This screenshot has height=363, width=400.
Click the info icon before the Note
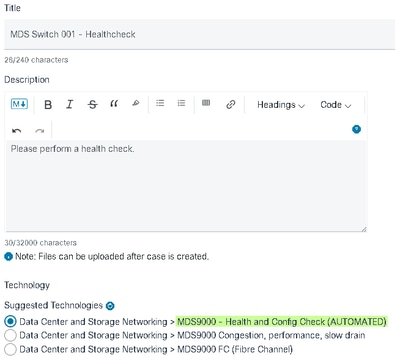pyautogui.click(x=8, y=257)
